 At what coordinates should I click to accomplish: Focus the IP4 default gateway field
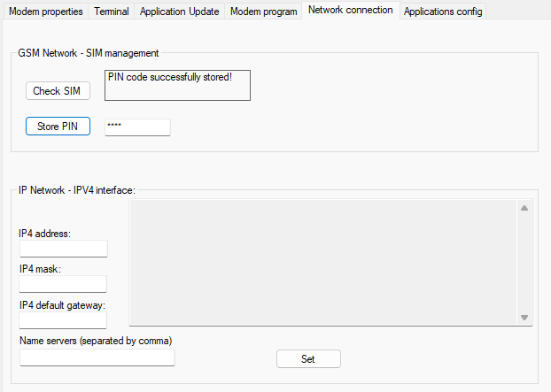click(x=63, y=319)
